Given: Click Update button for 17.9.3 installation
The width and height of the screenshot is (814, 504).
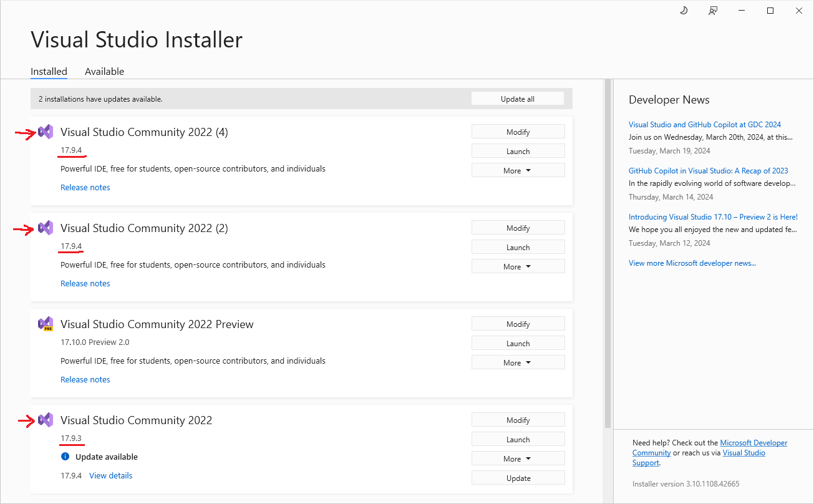Looking at the screenshot, I should point(518,478).
